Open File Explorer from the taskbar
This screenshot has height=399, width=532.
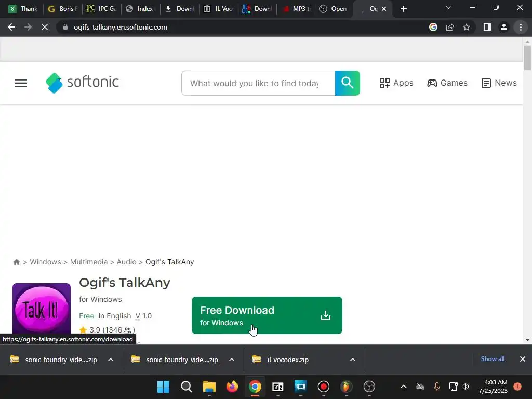point(209,387)
